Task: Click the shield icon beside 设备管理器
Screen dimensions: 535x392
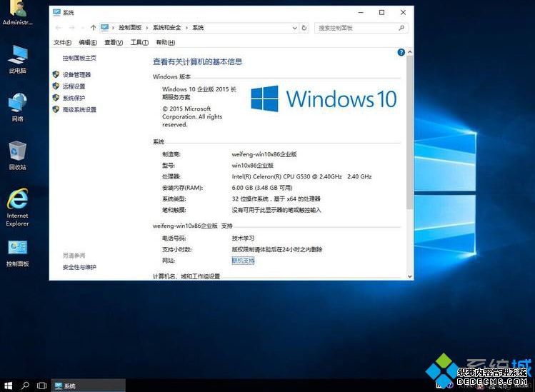Action: (56, 74)
